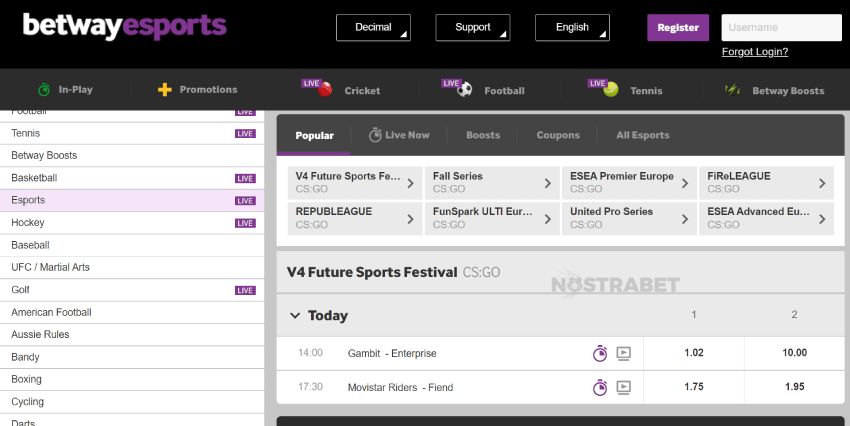
Task: Select Bandy in the sports sidebar
Action: click(x=132, y=357)
